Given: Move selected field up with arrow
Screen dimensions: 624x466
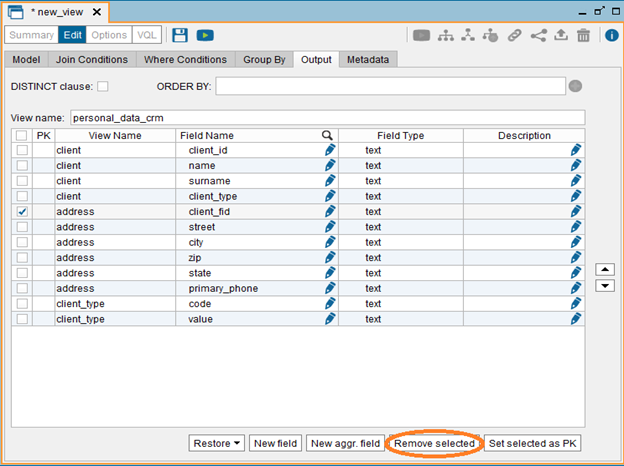Looking at the screenshot, I should 604,270.
